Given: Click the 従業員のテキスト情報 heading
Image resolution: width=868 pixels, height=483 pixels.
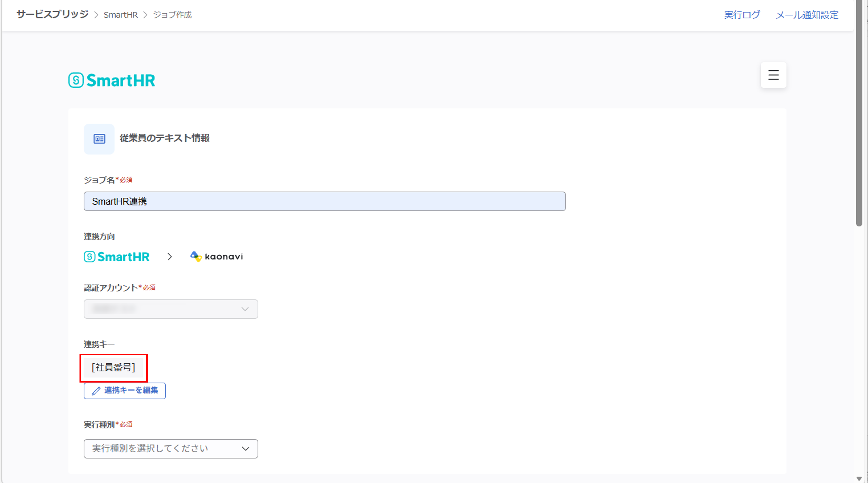Looking at the screenshot, I should tap(165, 138).
